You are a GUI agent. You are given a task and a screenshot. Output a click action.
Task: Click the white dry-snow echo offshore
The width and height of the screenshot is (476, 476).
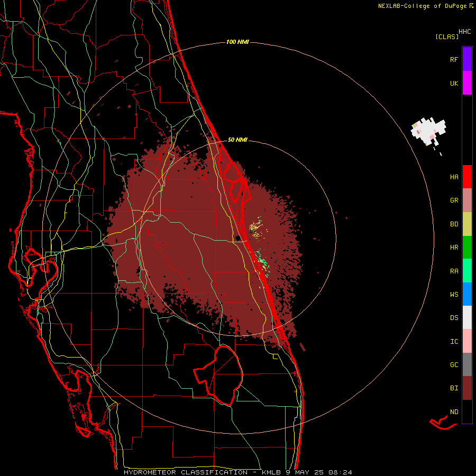[x=428, y=131]
